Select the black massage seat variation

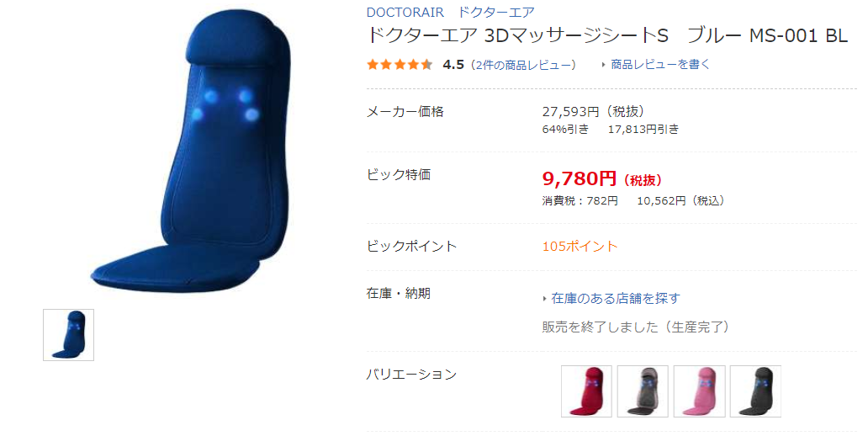pos(755,391)
